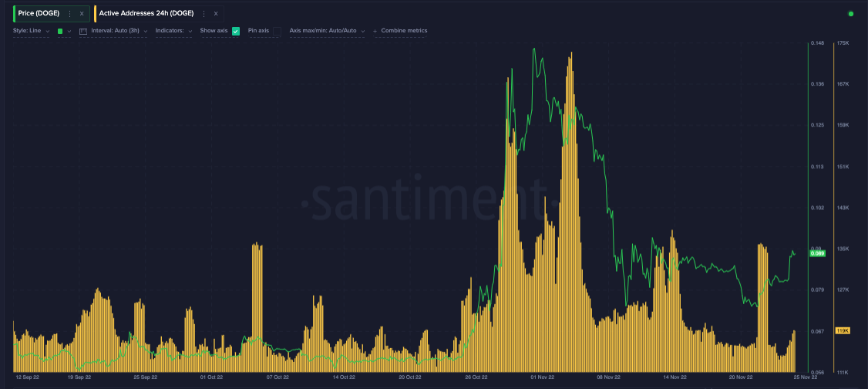This screenshot has width=868, height=389.
Task: Click the interval calendar icon
Action: tap(83, 31)
